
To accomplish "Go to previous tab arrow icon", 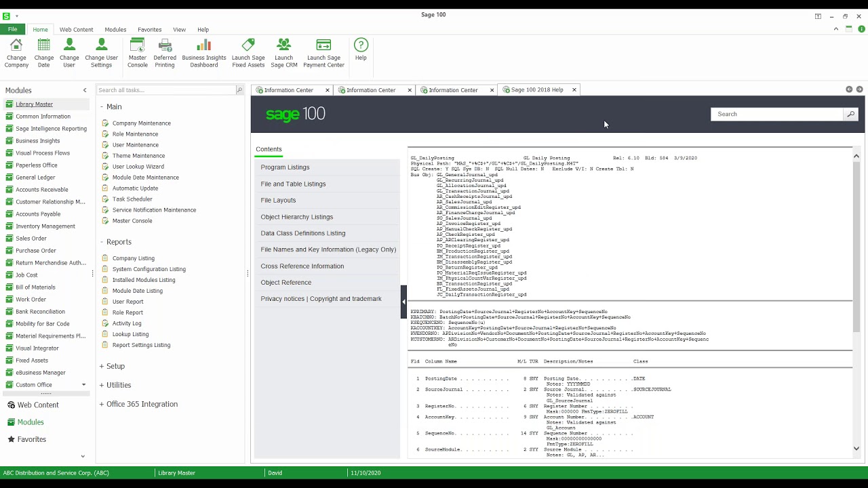I will pos(849,89).
